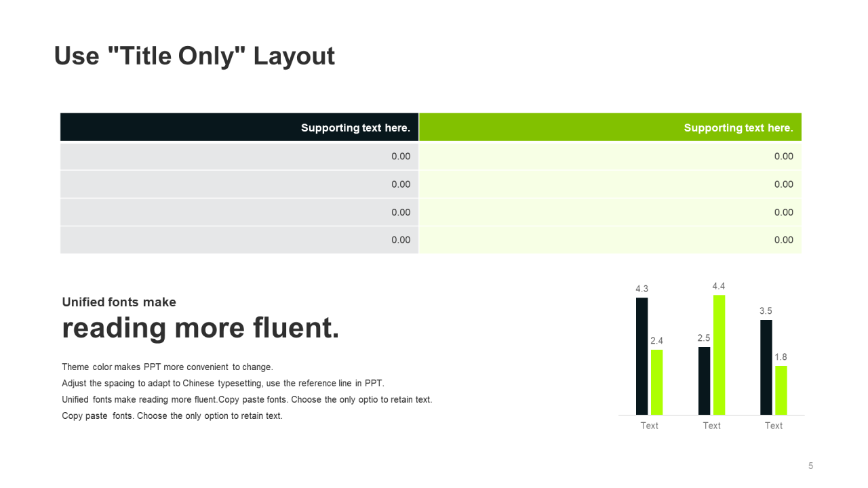Select the green bar labeled 1.8
This screenshot has height=488, width=868.
click(x=781, y=390)
